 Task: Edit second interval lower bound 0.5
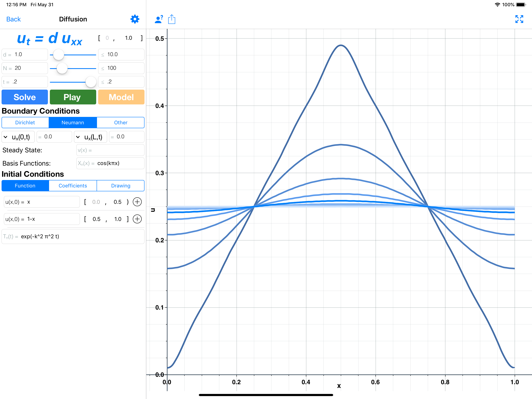click(x=96, y=219)
